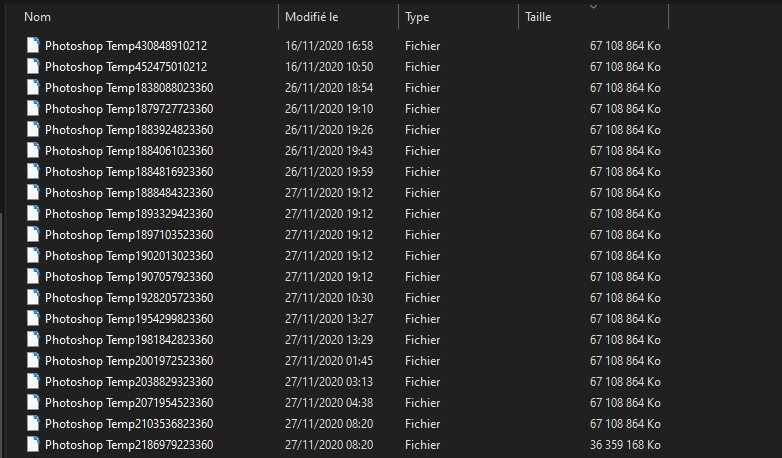Click the file icon of Photoshop Temp1883924823360
Viewport: 782px width, 458px height.
pyautogui.click(x=33, y=129)
